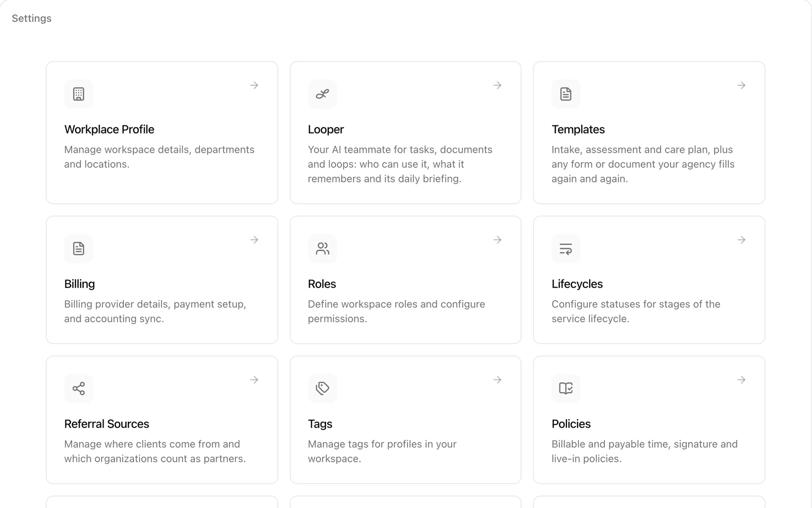
Task: Click 'Manage where clients come from' description
Action: point(155,451)
